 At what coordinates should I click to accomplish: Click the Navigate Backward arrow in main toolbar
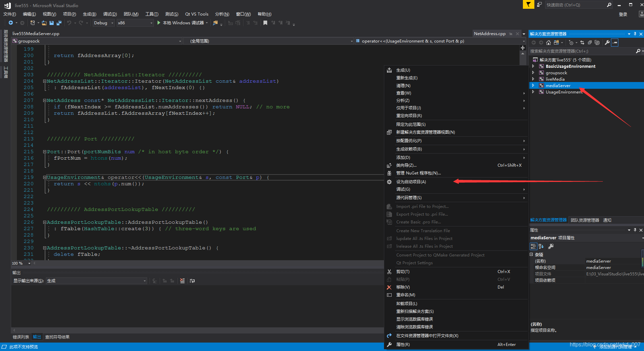coord(11,23)
